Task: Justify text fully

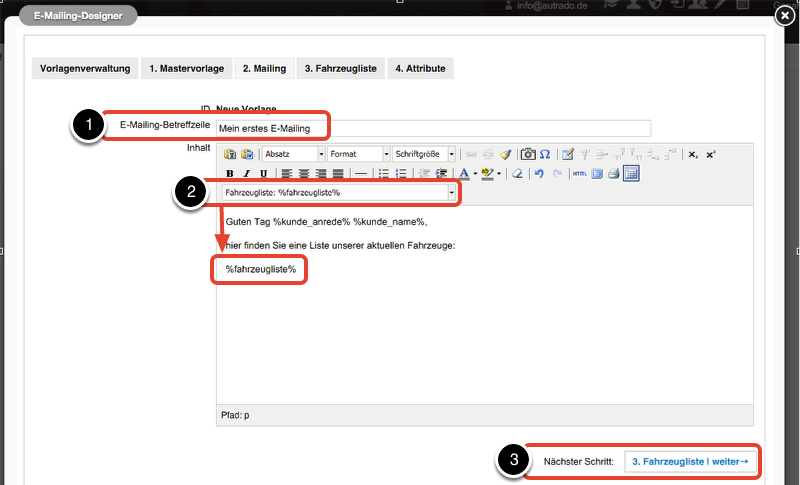Action: pyautogui.click(x=338, y=173)
